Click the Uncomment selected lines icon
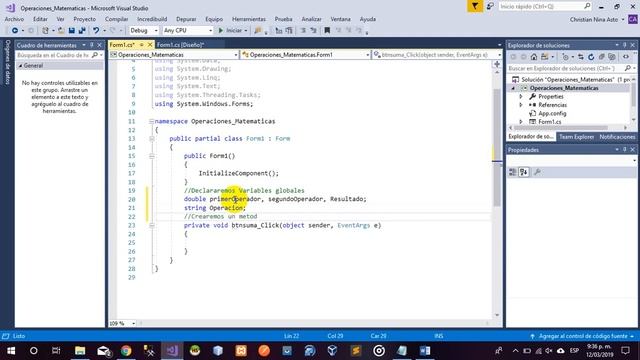The height and width of the screenshot is (360, 640). click(313, 30)
